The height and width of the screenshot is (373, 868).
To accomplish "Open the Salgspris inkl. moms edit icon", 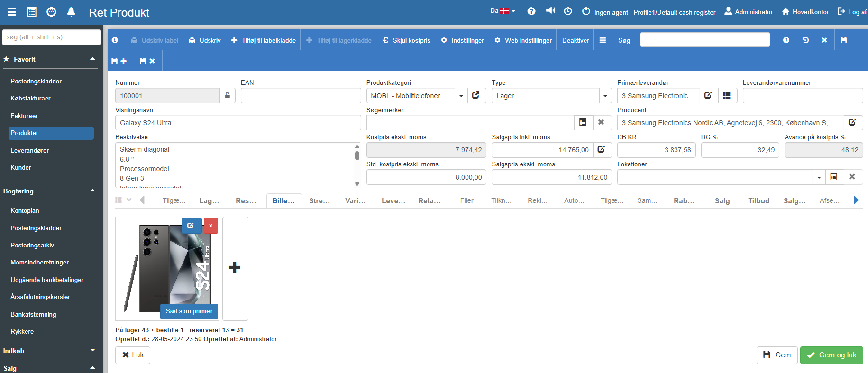I will 602,150.
